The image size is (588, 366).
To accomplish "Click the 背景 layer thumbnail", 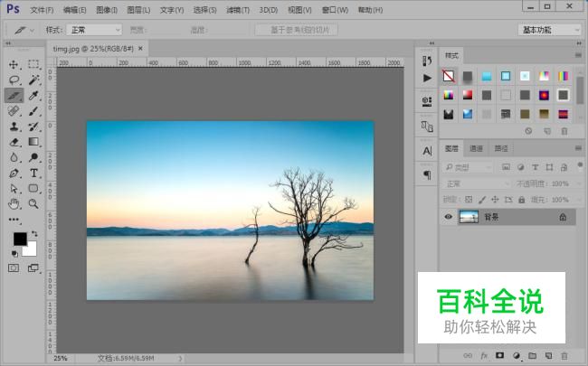I will (469, 217).
